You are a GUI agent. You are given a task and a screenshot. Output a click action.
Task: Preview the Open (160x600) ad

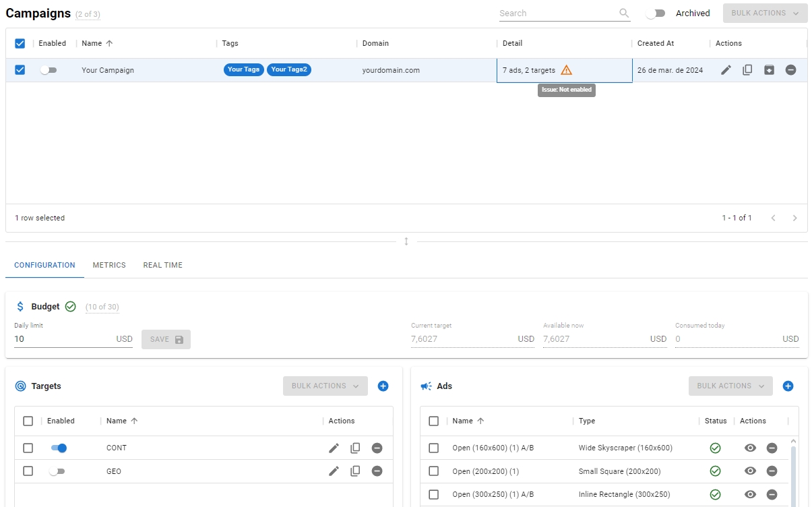click(x=750, y=448)
